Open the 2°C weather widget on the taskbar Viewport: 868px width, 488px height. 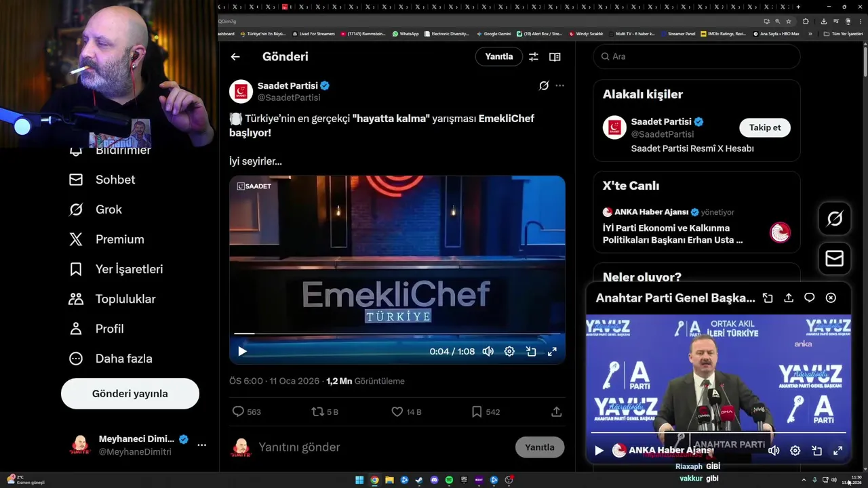click(x=24, y=480)
